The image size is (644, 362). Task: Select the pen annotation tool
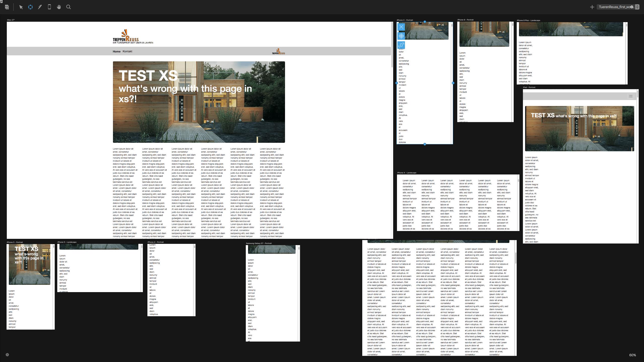(x=40, y=7)
